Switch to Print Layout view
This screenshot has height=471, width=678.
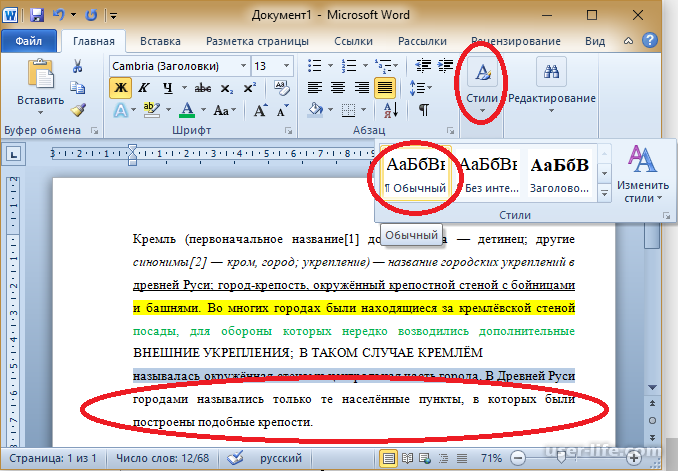coord(388,458)
